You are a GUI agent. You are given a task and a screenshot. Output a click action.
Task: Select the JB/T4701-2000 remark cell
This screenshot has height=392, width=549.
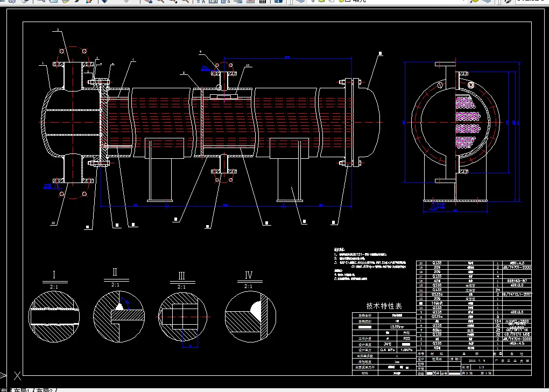coord(517,267)
